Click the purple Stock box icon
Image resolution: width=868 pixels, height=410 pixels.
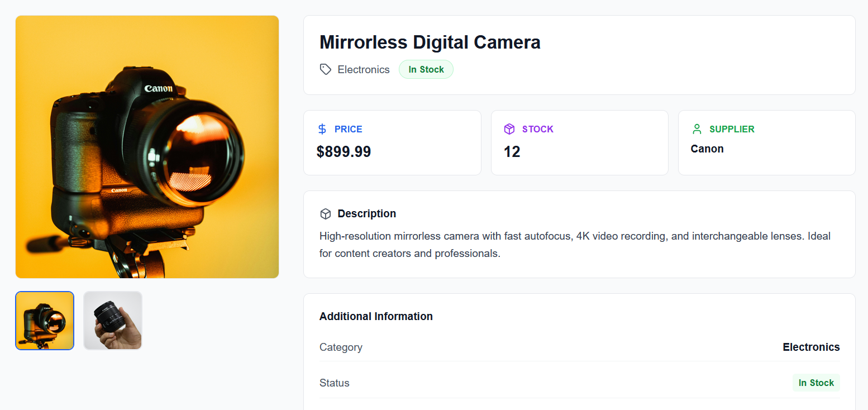[x=509, y=129]
